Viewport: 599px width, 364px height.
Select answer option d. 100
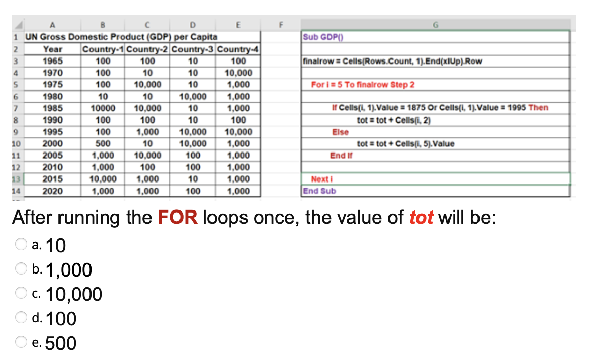pos(21,317)
